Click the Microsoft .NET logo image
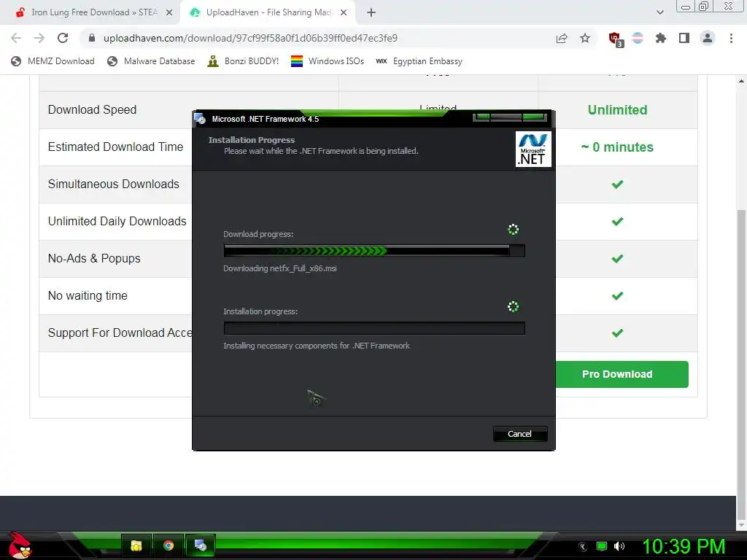This screenshot has height=560, width=747. [533, 149]
